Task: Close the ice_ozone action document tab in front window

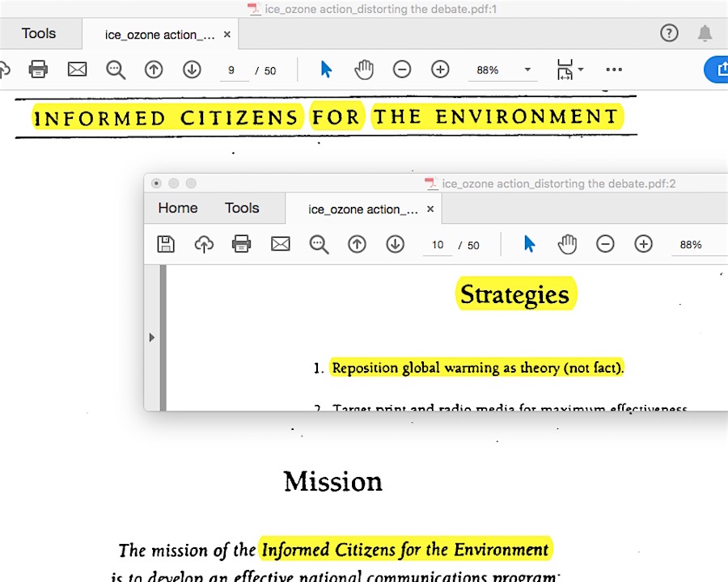Action: click(430, 209)
